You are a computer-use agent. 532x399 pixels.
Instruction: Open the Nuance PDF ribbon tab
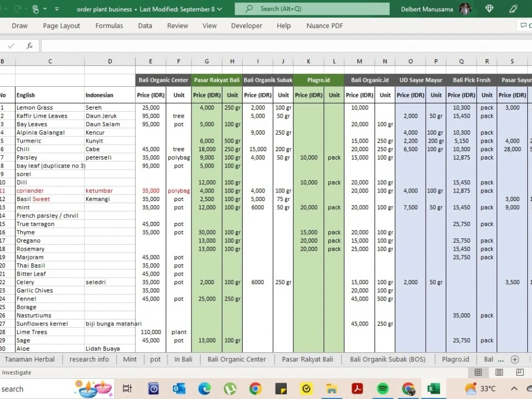(325, 26)
